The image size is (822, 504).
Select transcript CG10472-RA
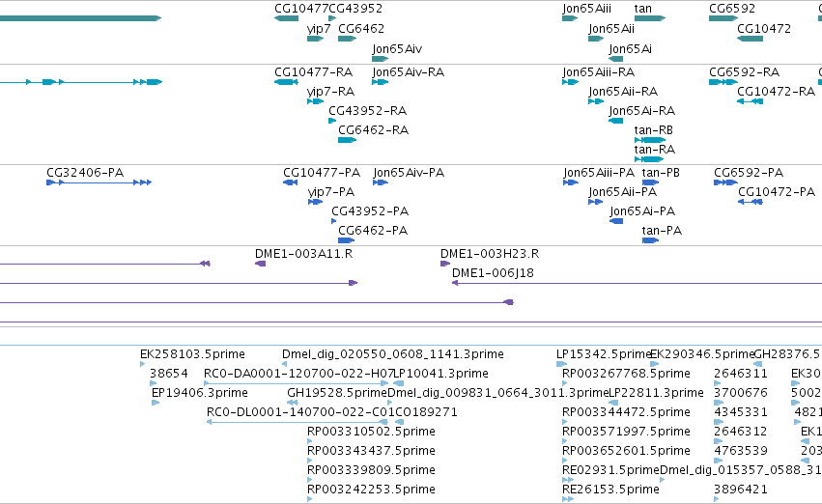[776, 92]
